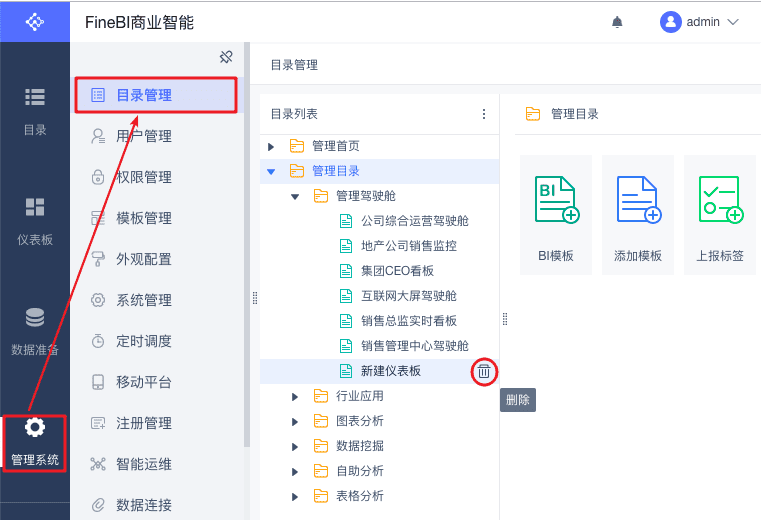Click the pin icon above the sidebar menu
Viewport: 761px width, 520px height.
pos(226,57)
